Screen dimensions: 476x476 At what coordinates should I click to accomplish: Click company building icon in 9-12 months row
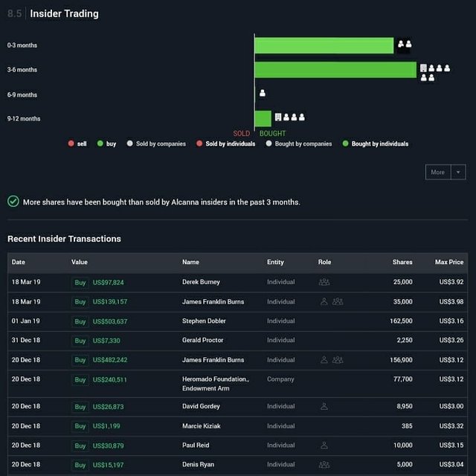(278, 117)
